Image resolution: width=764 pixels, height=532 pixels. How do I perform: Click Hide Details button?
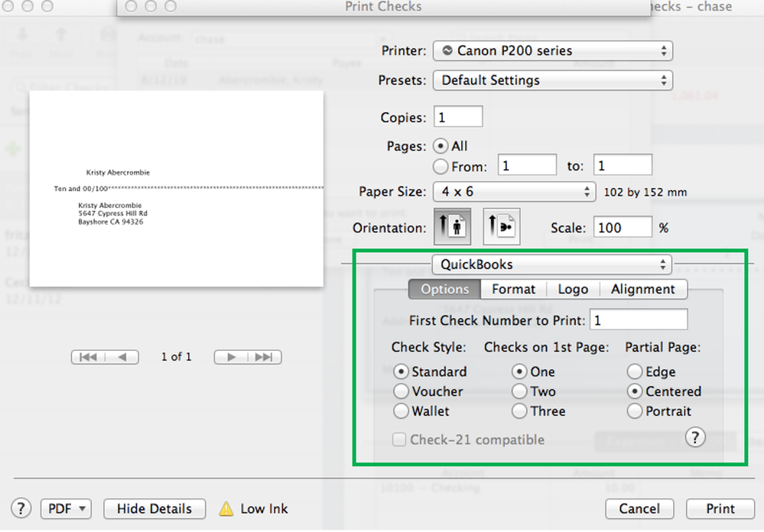pyautogui.click(x=154, y=508)
